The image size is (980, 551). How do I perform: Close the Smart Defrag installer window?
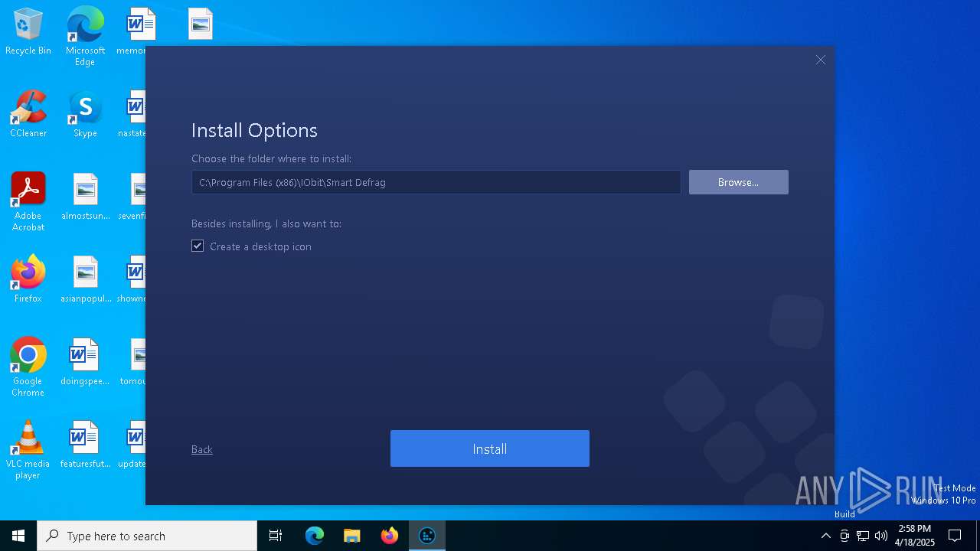coord(821,60)
